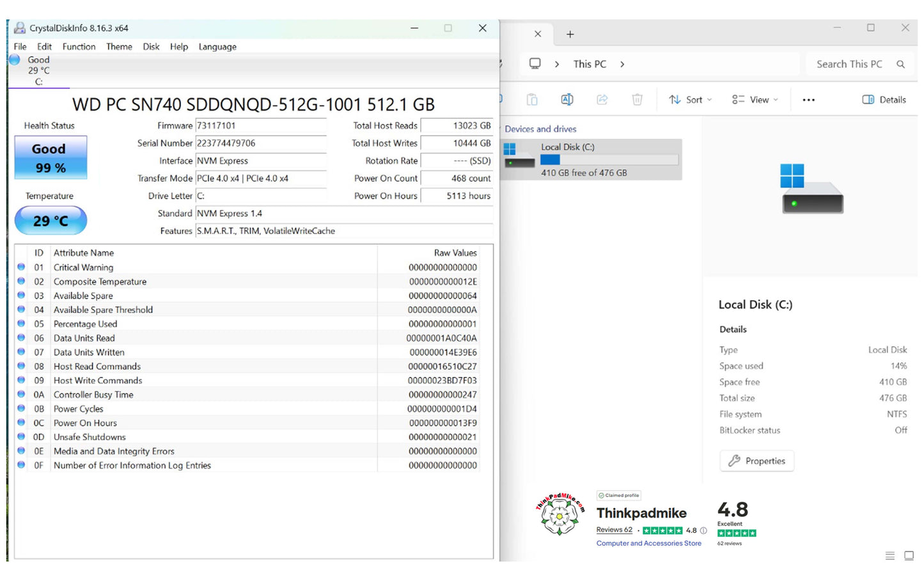Select the Composite Temperature attribute row

point(247,282)
